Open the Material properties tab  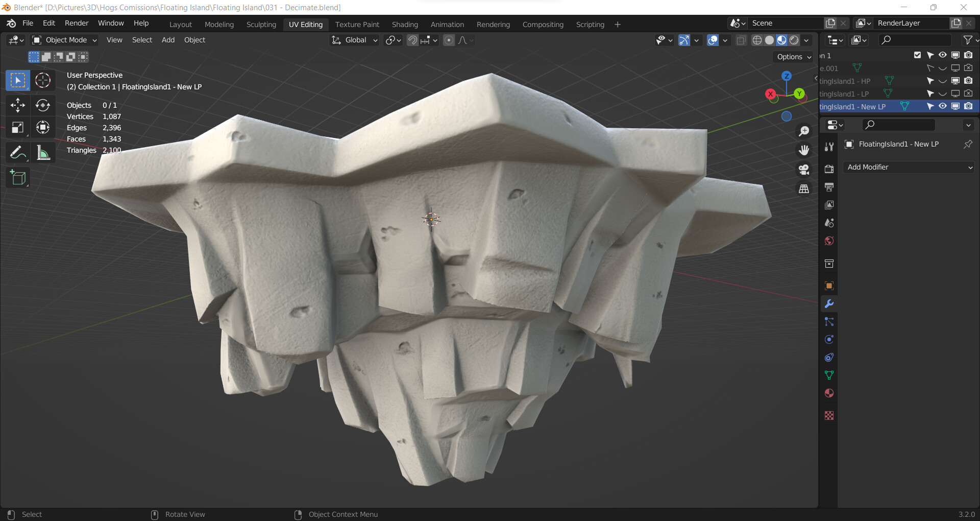(x=829, y=393)
